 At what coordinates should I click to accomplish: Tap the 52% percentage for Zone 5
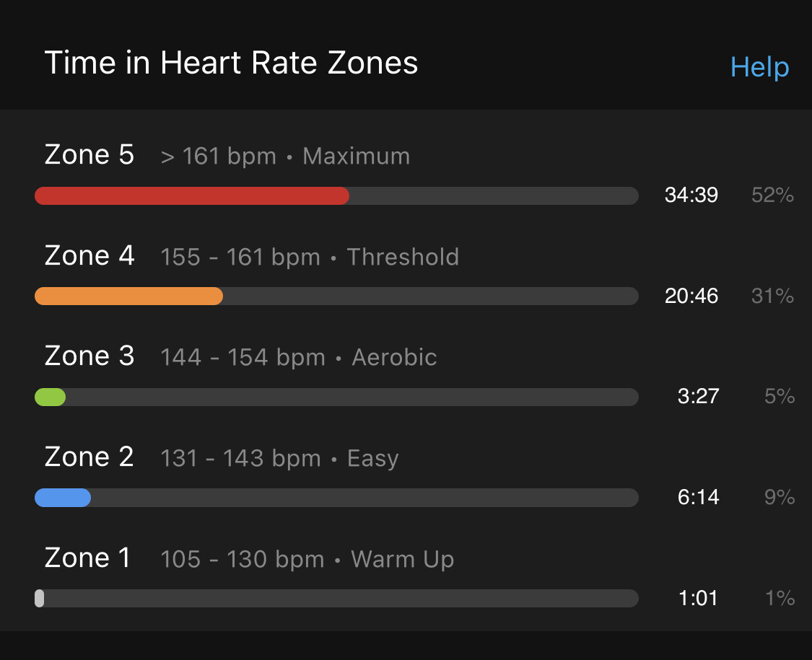[x=772, y=195]
